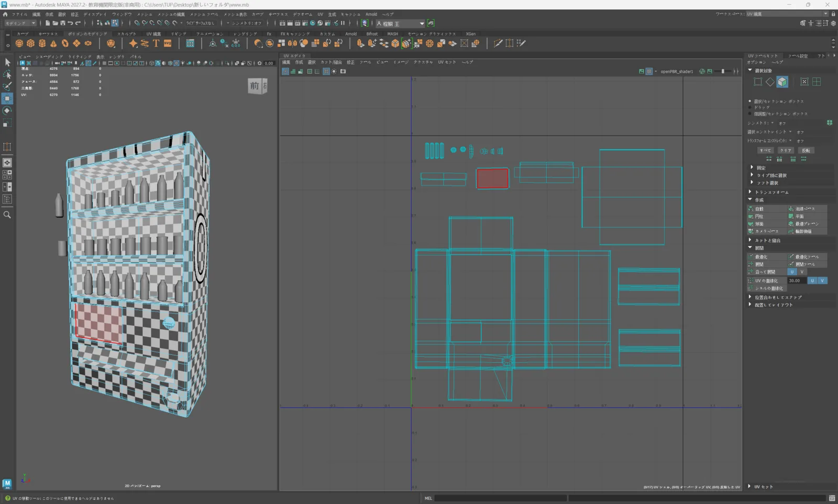Switch to the スカルプト shelf tab
Viewport: 838px width, 504px height.
click(126, 33)
